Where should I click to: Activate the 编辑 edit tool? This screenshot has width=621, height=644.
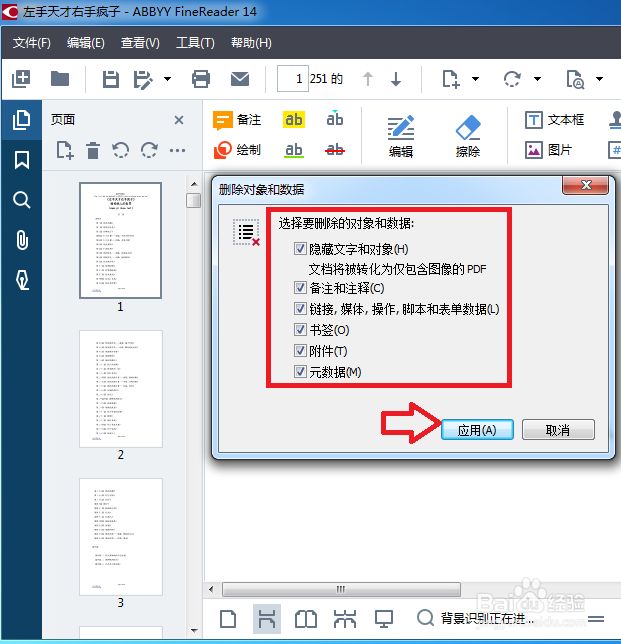point(401,137)
